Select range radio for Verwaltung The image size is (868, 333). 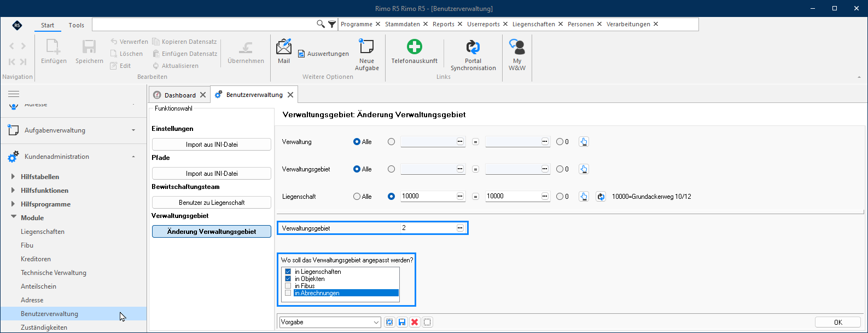click(391, 142)
